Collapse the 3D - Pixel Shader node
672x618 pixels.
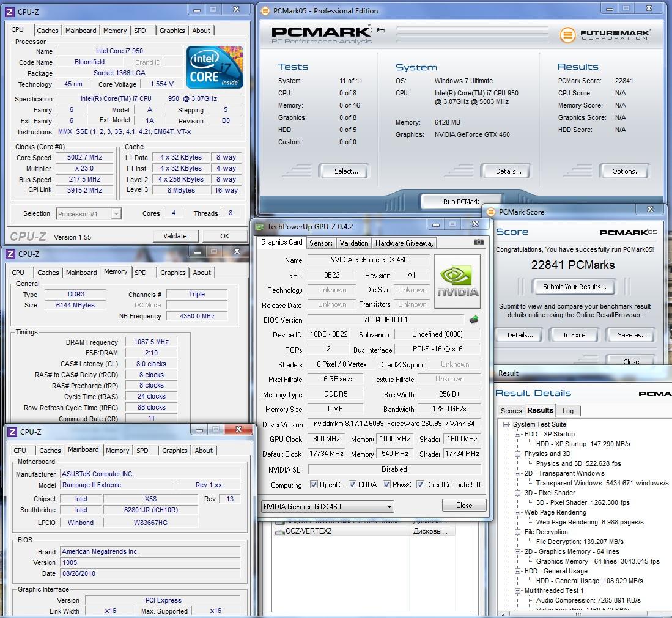pos(518,493)
